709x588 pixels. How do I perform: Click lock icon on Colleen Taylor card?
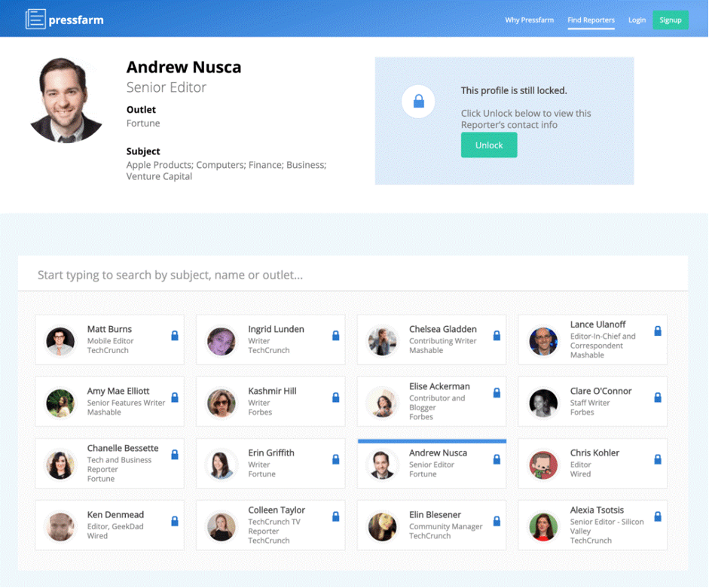335,516
